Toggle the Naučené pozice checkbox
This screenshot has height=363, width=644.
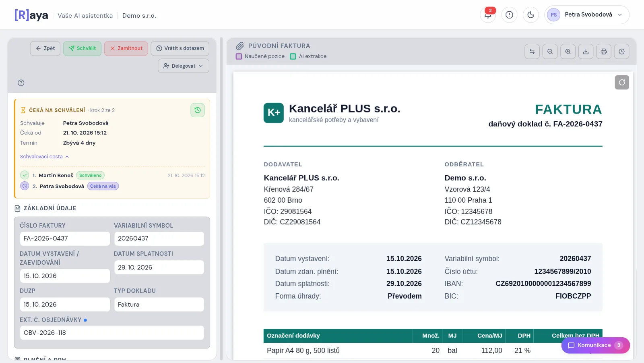[x=239, y=56]
